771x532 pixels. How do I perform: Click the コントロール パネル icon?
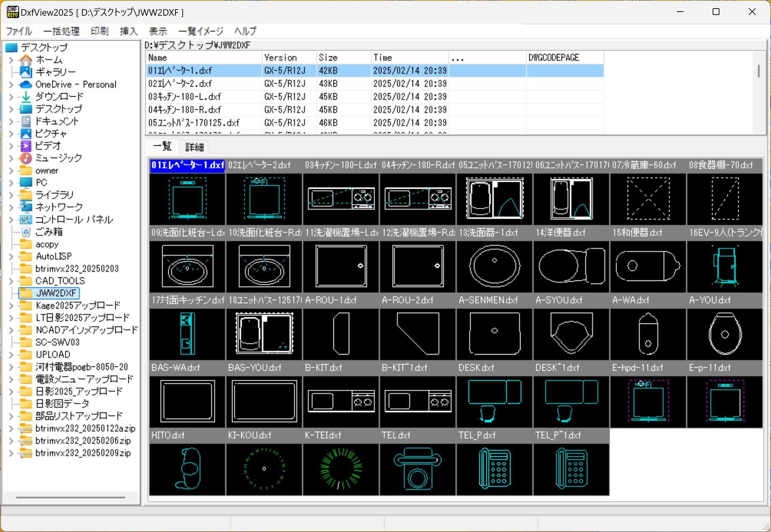(x=25, y=220)
